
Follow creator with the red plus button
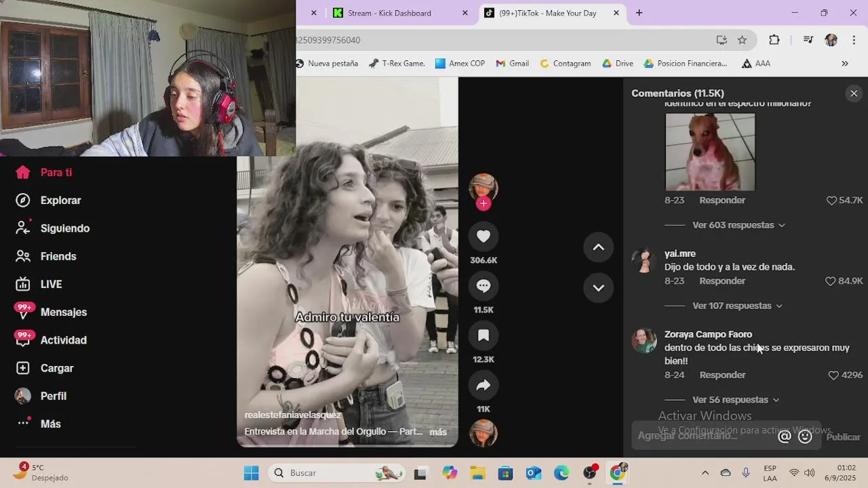(x=484, y=203)
